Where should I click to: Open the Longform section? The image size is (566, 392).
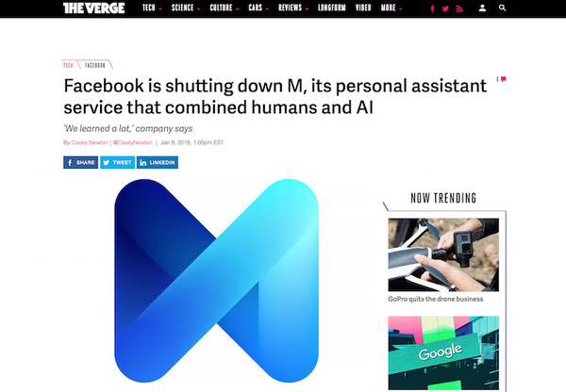tap(332, 8)
